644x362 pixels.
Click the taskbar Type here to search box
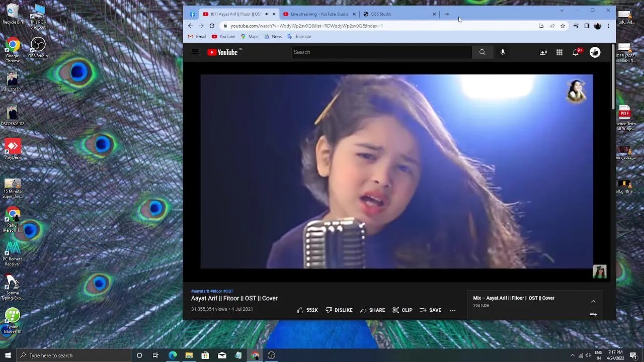point(74,355)
